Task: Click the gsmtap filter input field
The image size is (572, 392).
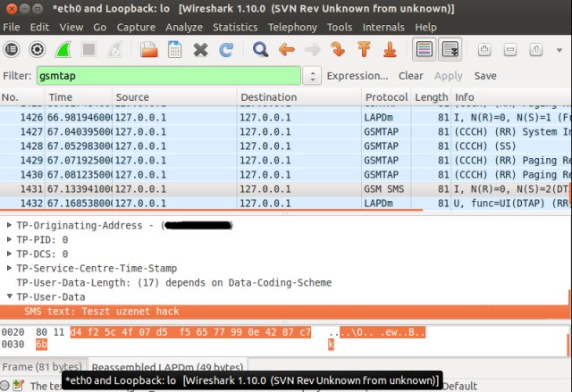Action: (169, 76)
